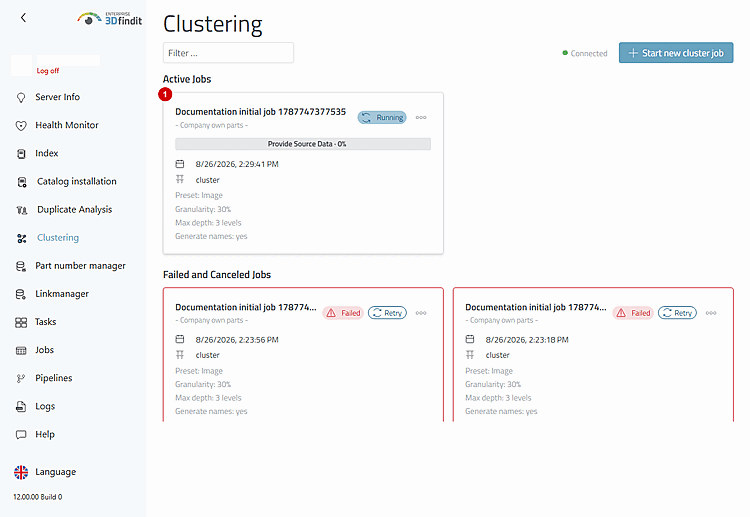Click the UK flag Language icon

[21, 473]
